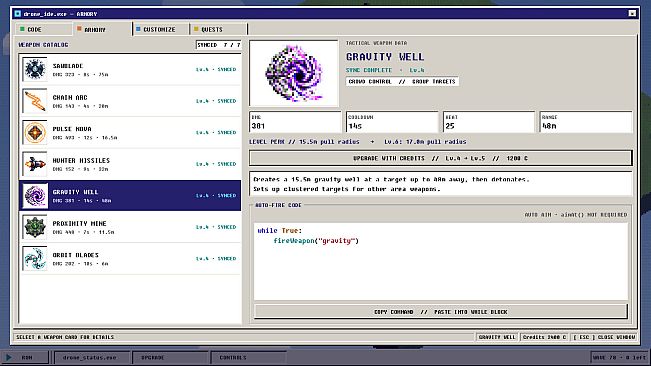The image size is (651, 366).
Task: Click the Crowd Control // Group Targets tag
Action: [402, 81]
